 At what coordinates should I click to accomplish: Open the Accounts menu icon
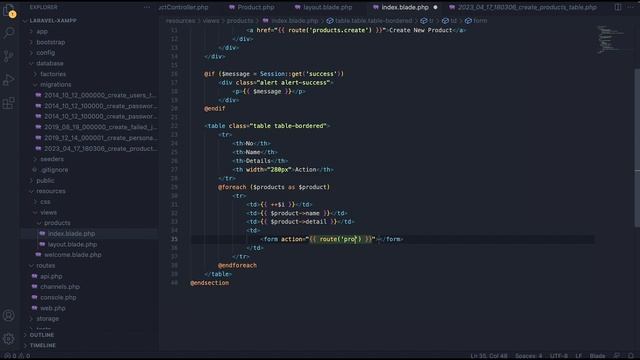[x=9, y=316]
